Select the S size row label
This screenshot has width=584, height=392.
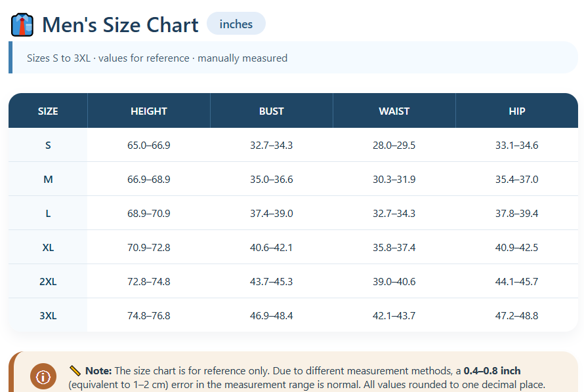point(48,146)
